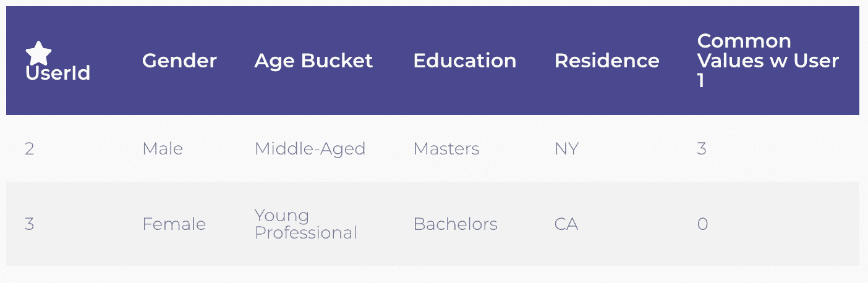Select the Gender column header
The height and width of the screenshot is (283, 868).
tap(179, 61)
